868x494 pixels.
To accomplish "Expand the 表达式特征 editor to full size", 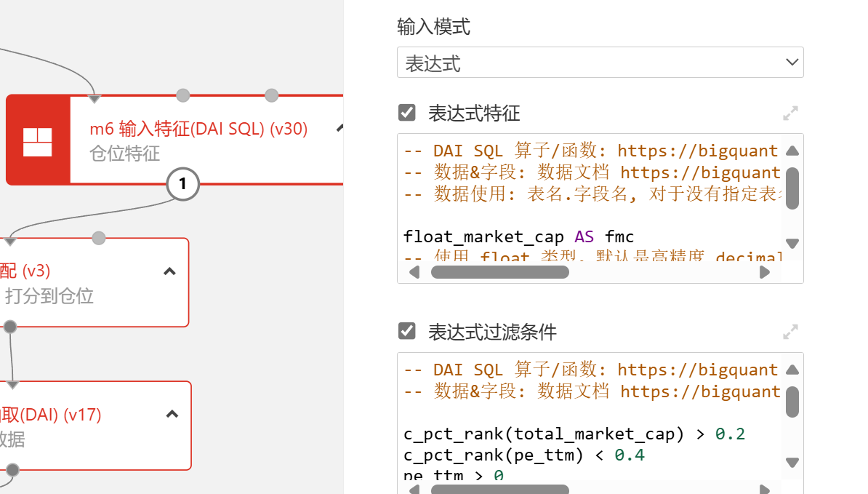I will tap(790, 113).
